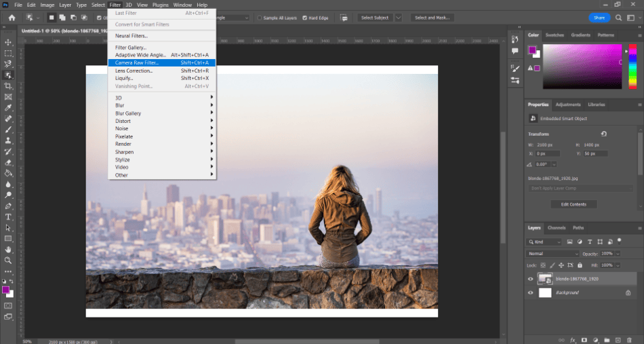This screenshot has width=644, height=344.
Task: Hide the blonde-1867768_1920 layer eye
Action: 530,279
